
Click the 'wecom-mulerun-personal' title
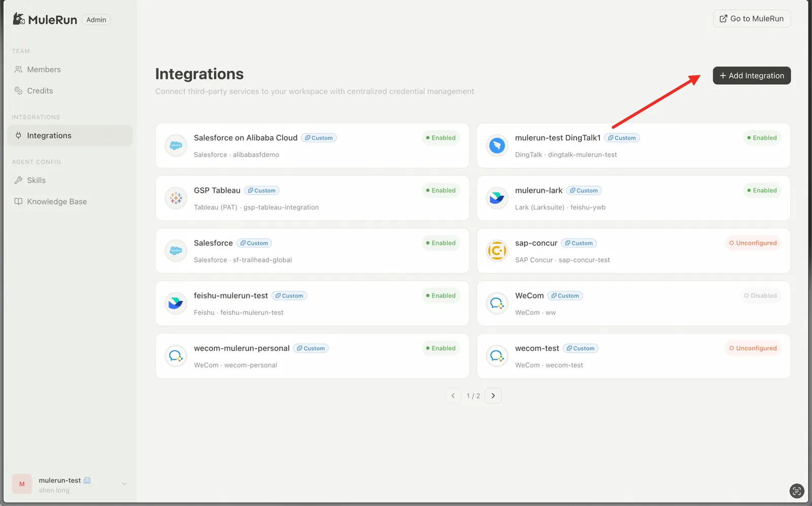click(242, 348)
